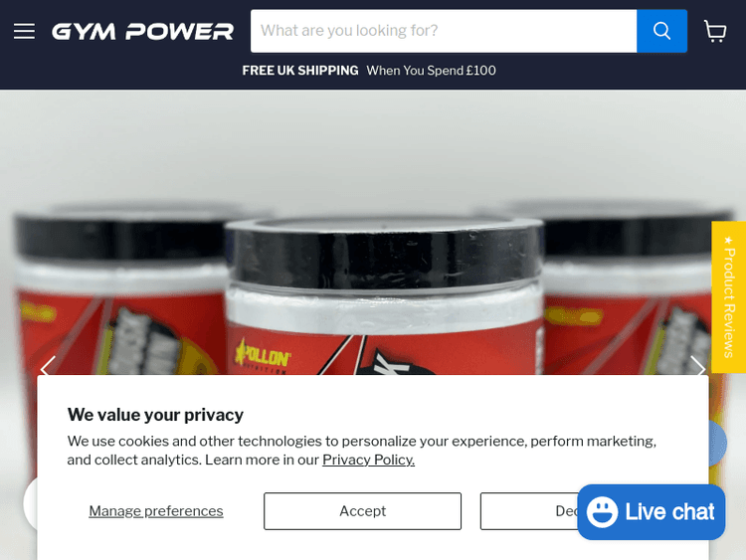Image resolution: width=746 pixels, height=560 pixels.
Task: Open the shopping cart
Action: tap(714, 32)
